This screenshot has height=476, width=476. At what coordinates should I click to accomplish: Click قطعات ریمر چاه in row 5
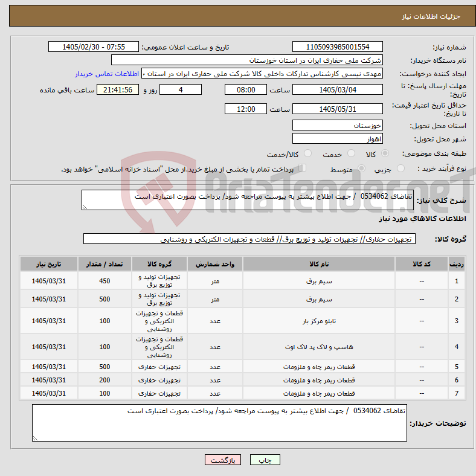(x=319, y=367)
